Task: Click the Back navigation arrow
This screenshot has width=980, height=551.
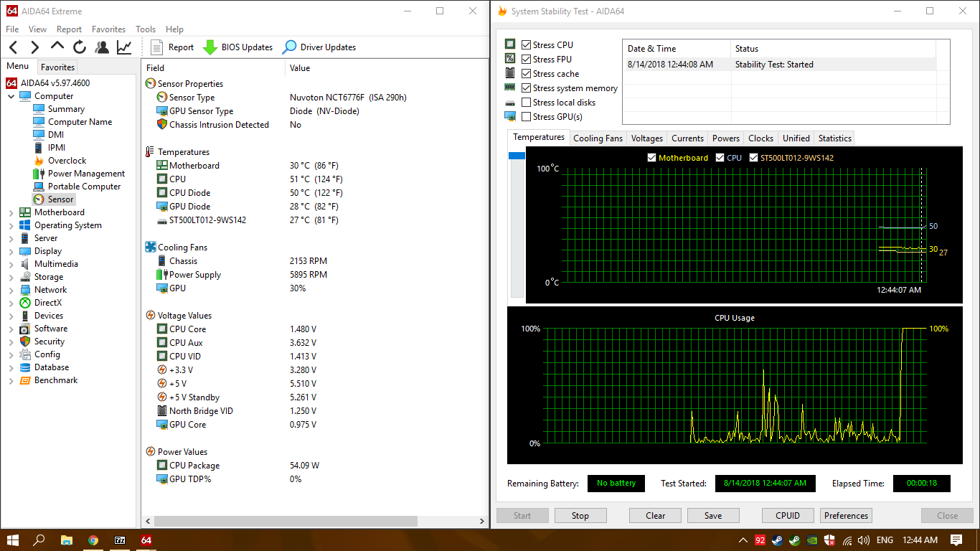Action: [14, 47]
